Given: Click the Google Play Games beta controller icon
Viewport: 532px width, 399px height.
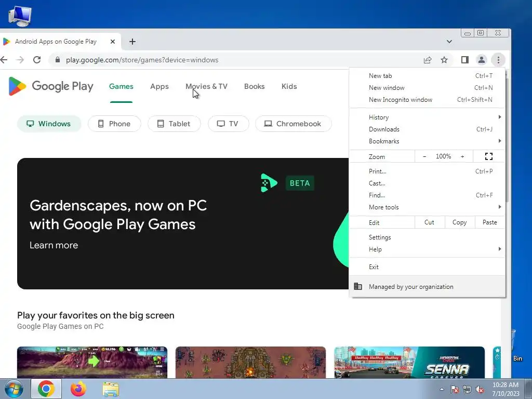Looking at the screenshot, I should tap(269, 183).
